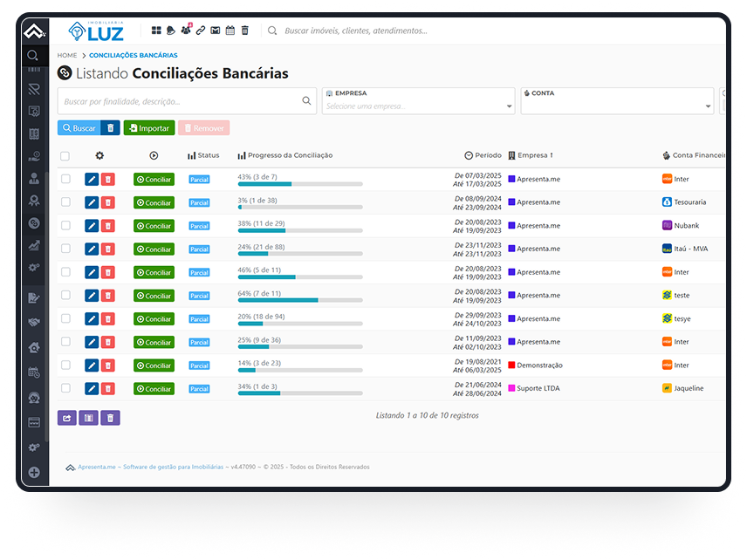Edit the 38% (11 de 29) row

[92, 226]
